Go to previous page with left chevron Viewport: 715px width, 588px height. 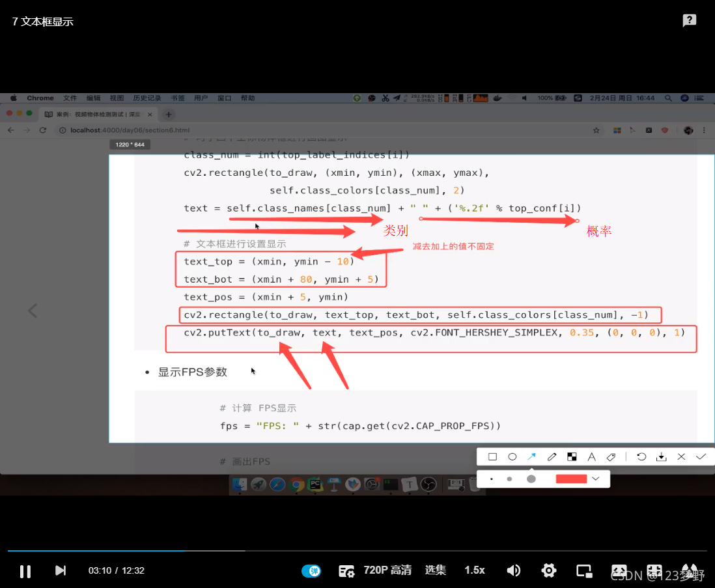click(x=33, y=311)
